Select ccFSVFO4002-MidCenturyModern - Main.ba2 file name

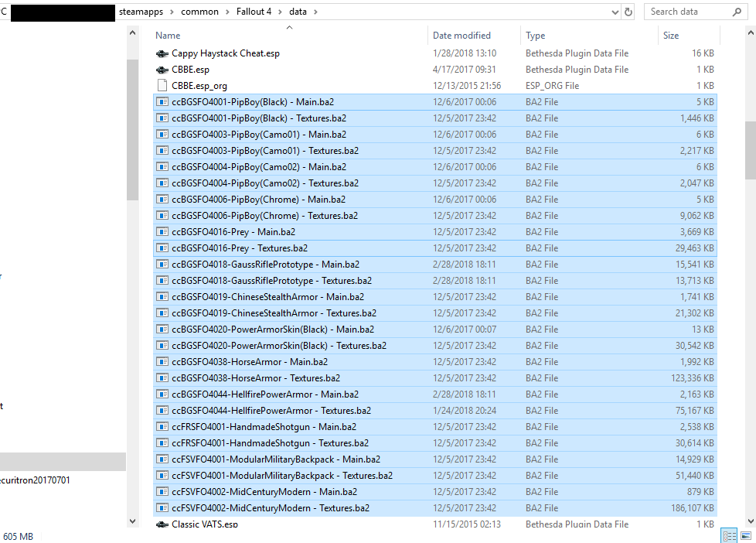pos(264,492)
